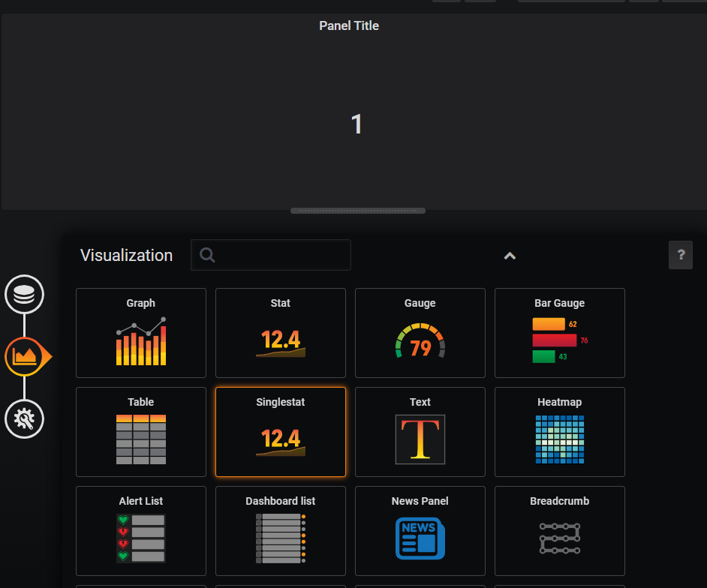Select the Singlestat visualization
The width and height of the screenshot is (707, 588).
[281, 432]
